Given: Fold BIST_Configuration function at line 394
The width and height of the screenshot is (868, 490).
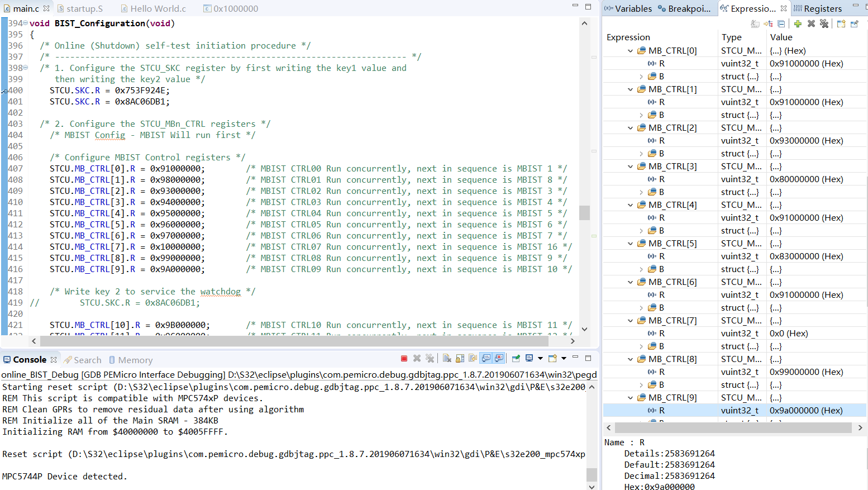Looking at the screenshot, I should [x=25, y=23].
